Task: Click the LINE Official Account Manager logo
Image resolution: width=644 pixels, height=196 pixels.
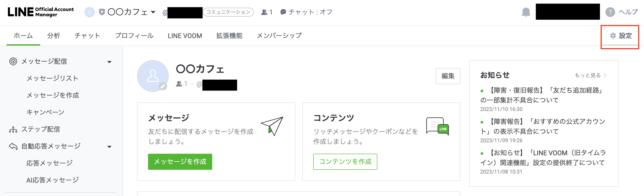Action: click(x=40, y=11)
